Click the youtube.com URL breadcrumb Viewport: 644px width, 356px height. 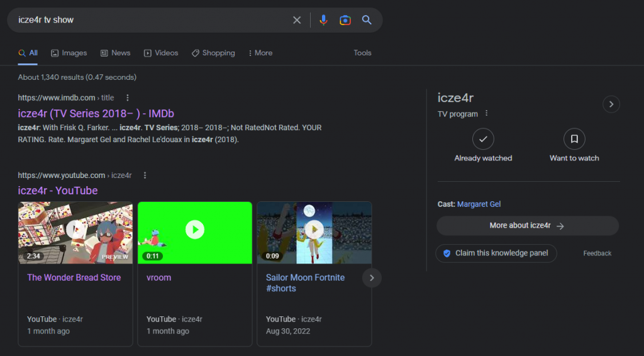point(75,175)
